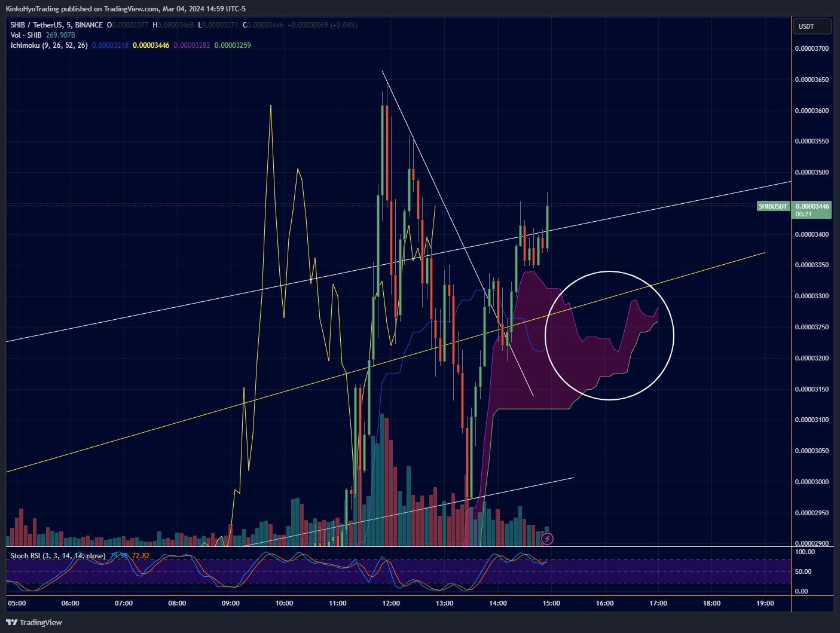Click price scale label 0.00003500
The image size is (840, 633).
click(x=812, y=172)
